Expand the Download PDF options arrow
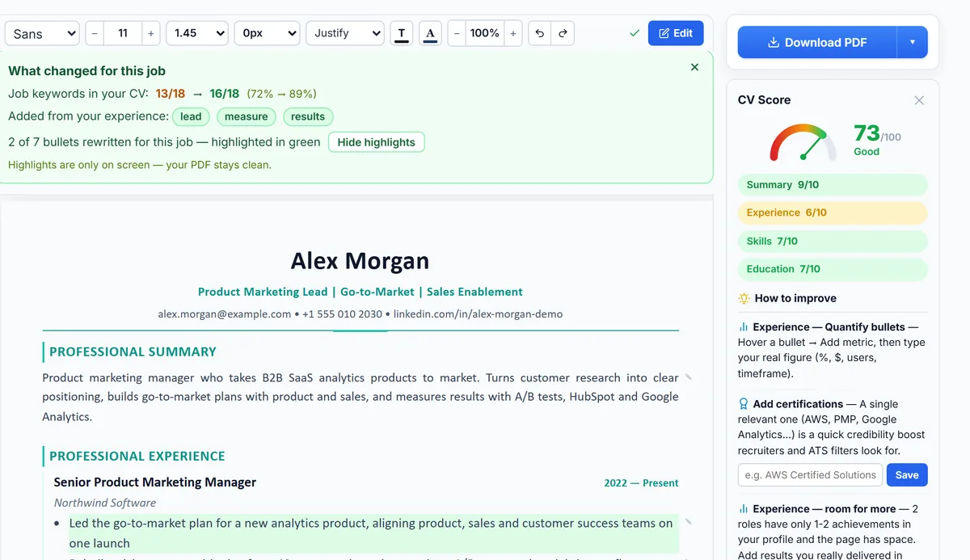 [x=913, y=42]
